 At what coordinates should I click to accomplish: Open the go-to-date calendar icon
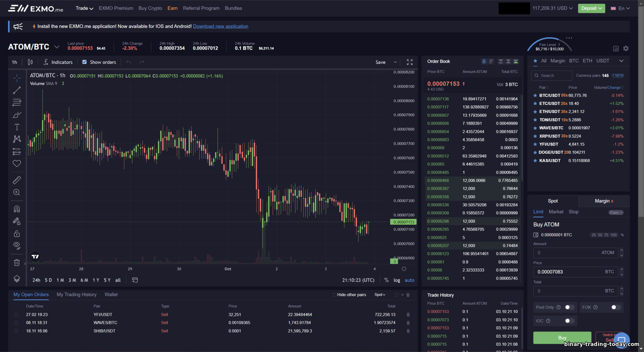tap(135, 280)
